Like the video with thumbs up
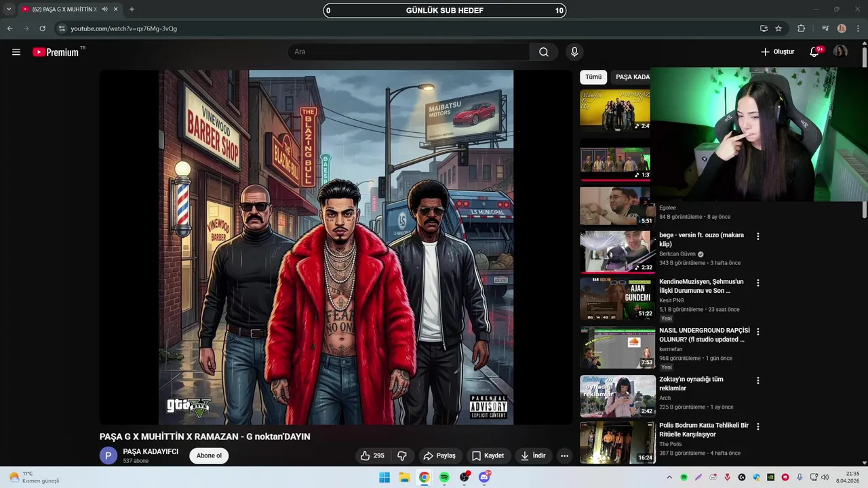 [x=372, y=455]
